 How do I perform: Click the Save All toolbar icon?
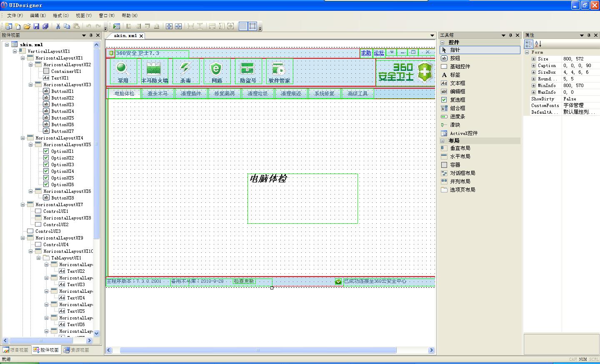tap(45, 26)
